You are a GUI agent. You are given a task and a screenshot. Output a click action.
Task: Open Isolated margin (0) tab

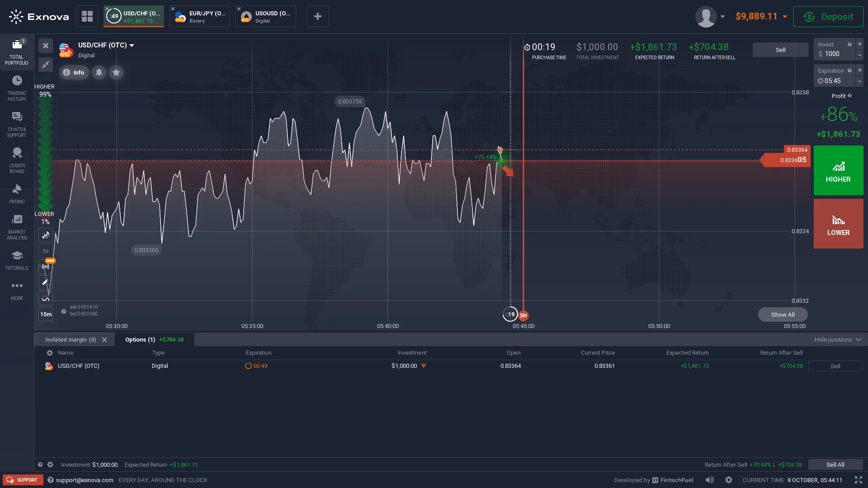71,340
